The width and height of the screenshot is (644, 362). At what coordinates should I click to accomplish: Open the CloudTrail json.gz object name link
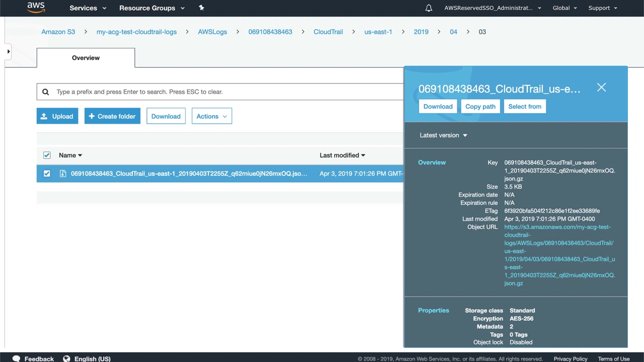189,173
